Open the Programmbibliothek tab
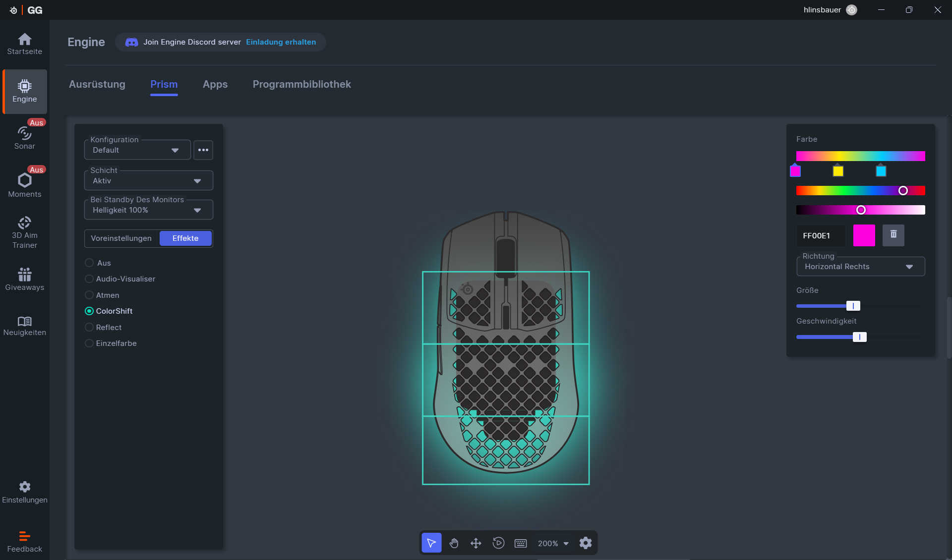 [301, 84]
